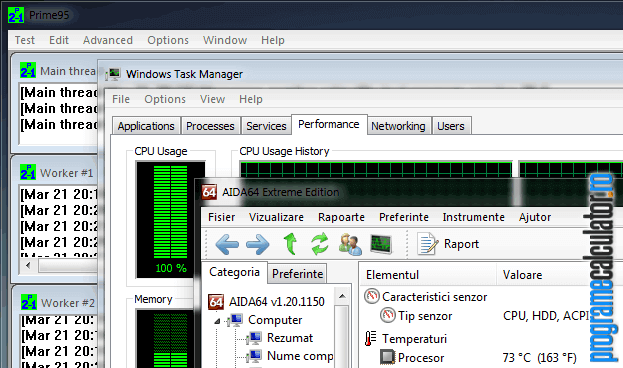Viewport: 623px width, 368px height.
Task: Open AIDA64 Preferinte menu in menu bar
Action: coord(404,217)
